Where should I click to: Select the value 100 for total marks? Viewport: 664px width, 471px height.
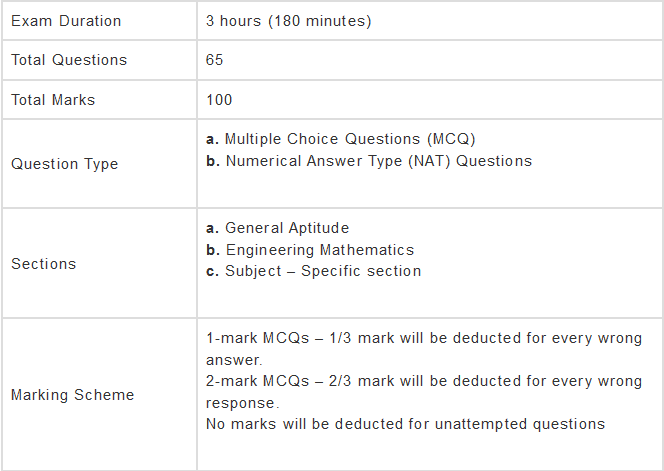point(219,100)
